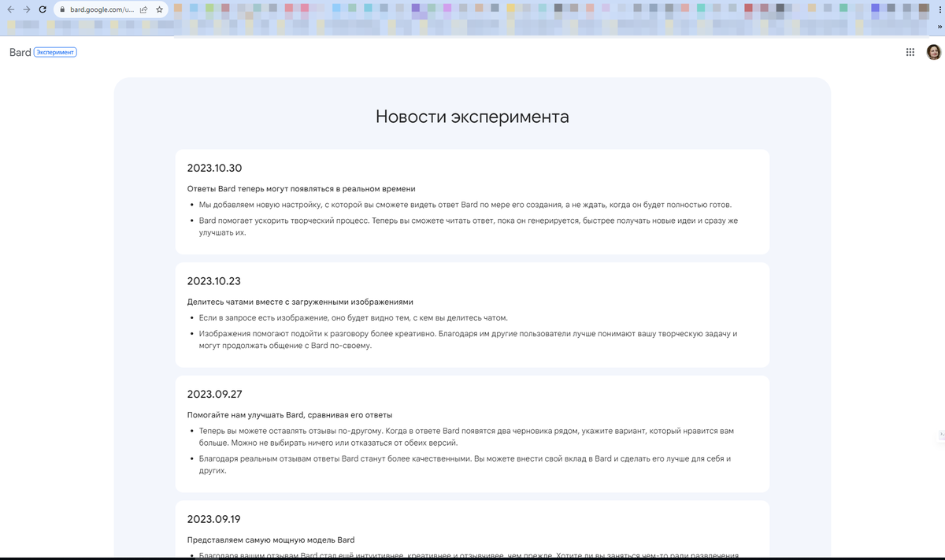This screenshot has width=945, height=560.
Task: Select the 2023.10.30 date heading
Action: point(214,168)
